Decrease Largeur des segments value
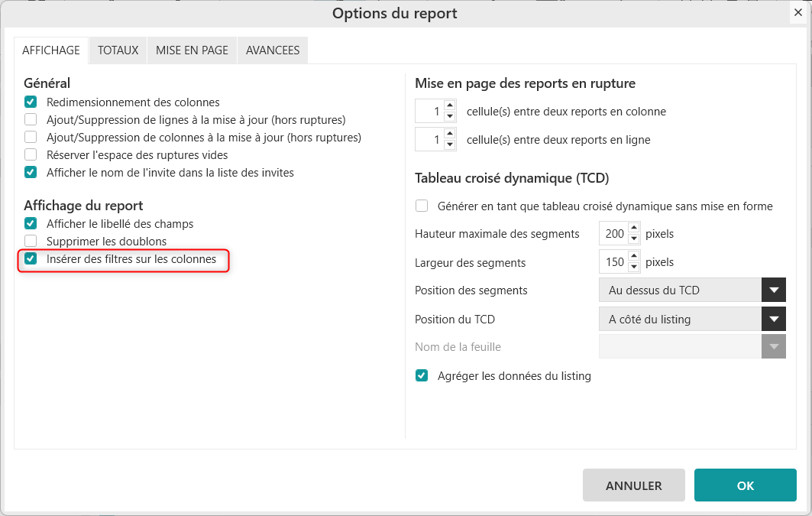Image resolution: width=812 pixels, height=516 pixels. (633, 268)
